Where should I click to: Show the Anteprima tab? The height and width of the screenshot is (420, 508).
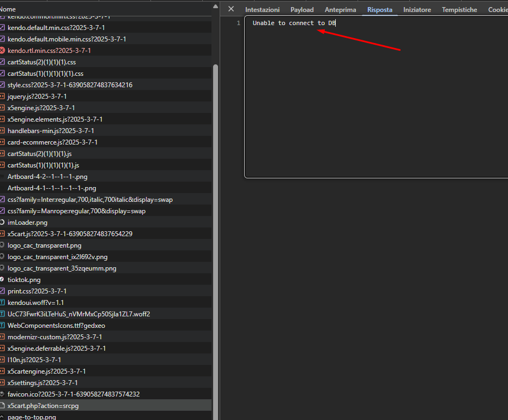coord(340,10)
